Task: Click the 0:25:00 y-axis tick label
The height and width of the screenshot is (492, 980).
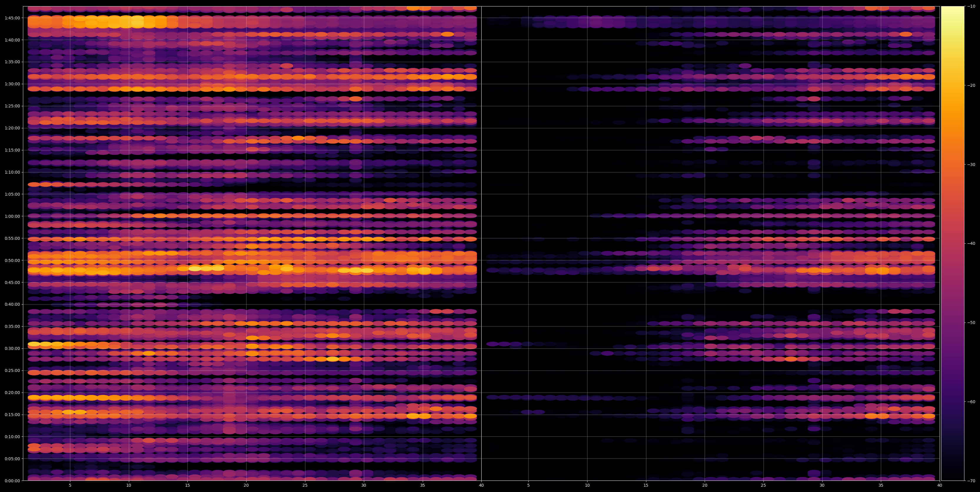Action: (12, 370)
